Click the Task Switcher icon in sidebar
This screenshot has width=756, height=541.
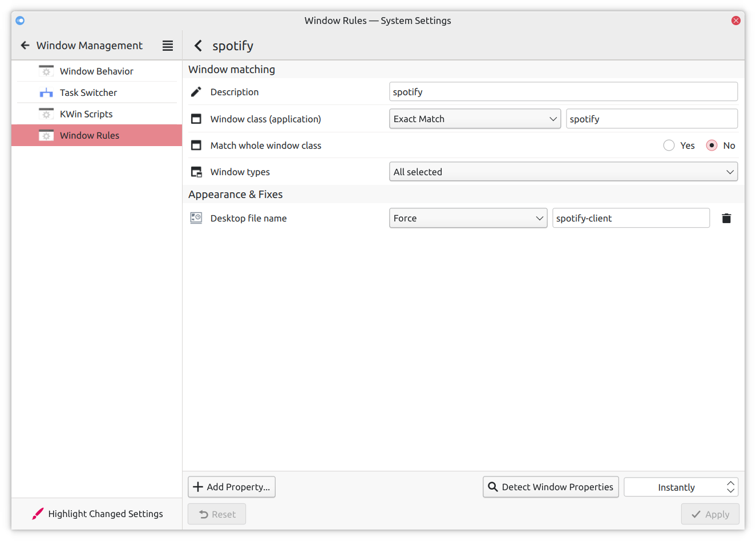point(46,92)
